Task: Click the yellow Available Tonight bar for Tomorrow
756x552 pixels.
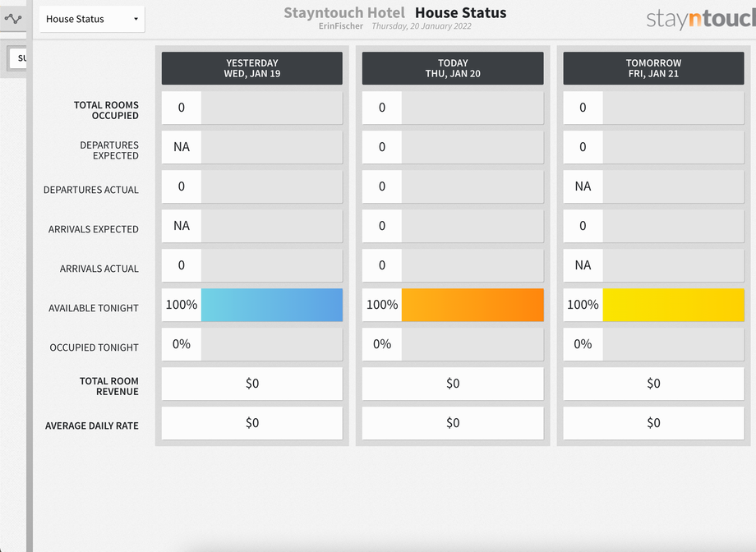Action: pyautogui.click(x=674, y=306)
